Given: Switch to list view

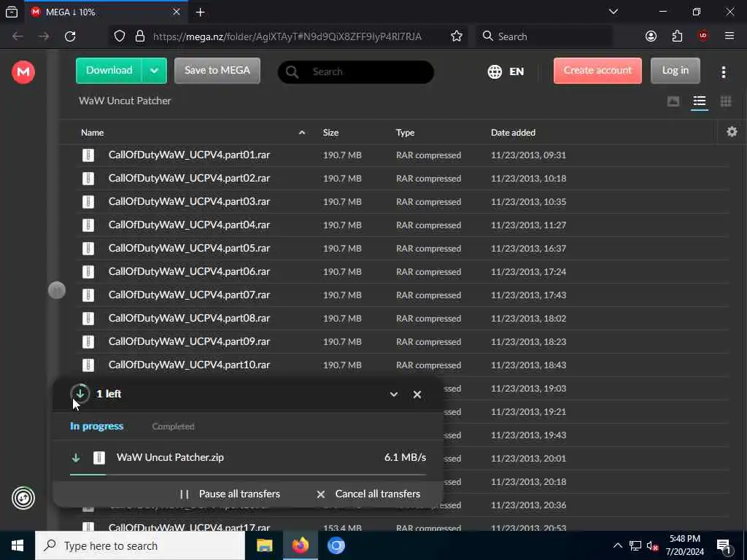Looking at the screenshot, I should [699, 101].
